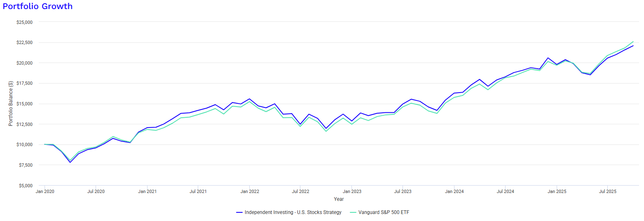Click the green legend line swatch
Screen dimensions: 644x221
click(x=352, y=212)
